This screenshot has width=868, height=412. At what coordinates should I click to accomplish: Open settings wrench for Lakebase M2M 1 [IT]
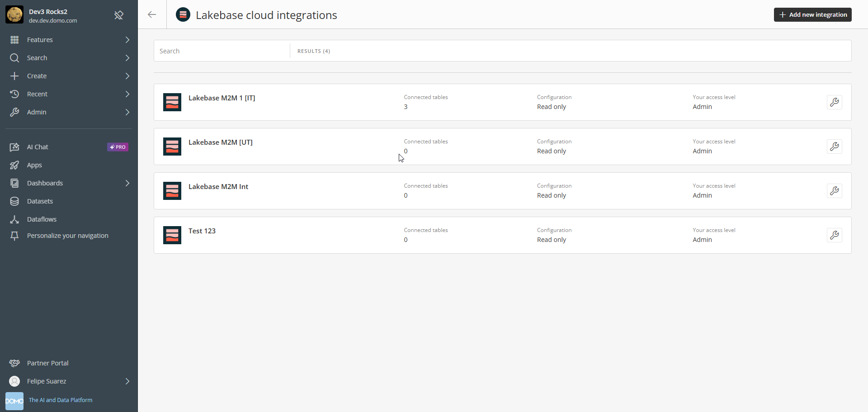pos(835,102)
